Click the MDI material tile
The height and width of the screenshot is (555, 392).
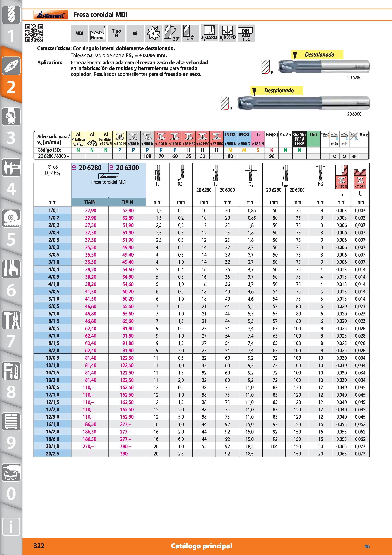[x=79, y=33]
